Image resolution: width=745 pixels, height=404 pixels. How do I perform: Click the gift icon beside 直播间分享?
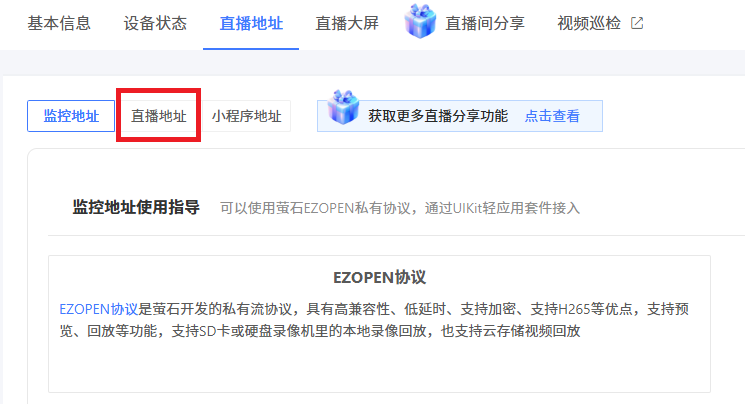click(x=420, y=21)
